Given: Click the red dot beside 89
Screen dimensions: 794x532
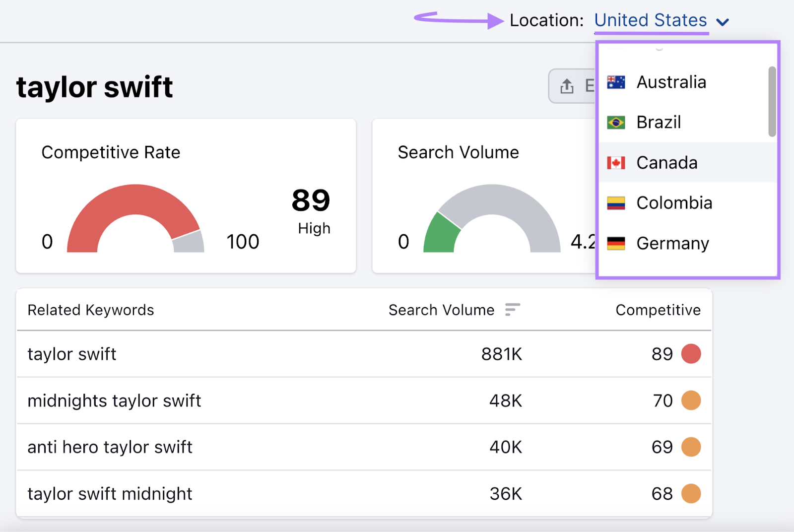Looking at the screenshot, I should pyautogui.click(x=691, y=354).
